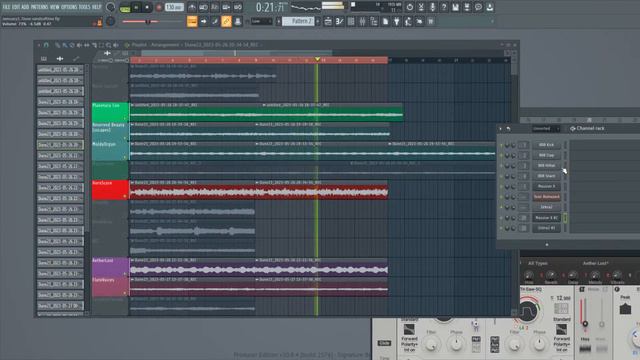Open the audio editor icon
The width and height of the screenshot is (640, 360).
[x=421, y=7]
